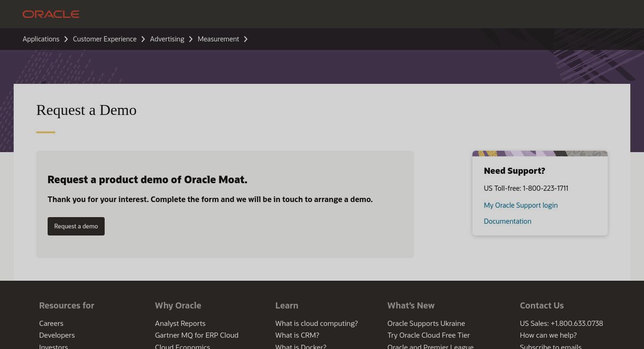
Task: Click the chevron after Customer Experience
Action: pos(143,39)
